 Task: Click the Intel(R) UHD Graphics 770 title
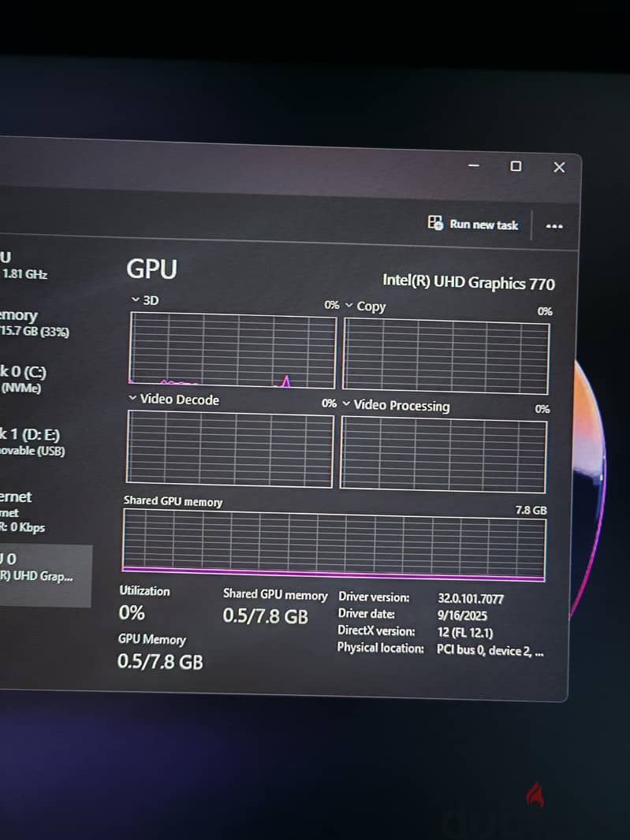tap(468, 282)
